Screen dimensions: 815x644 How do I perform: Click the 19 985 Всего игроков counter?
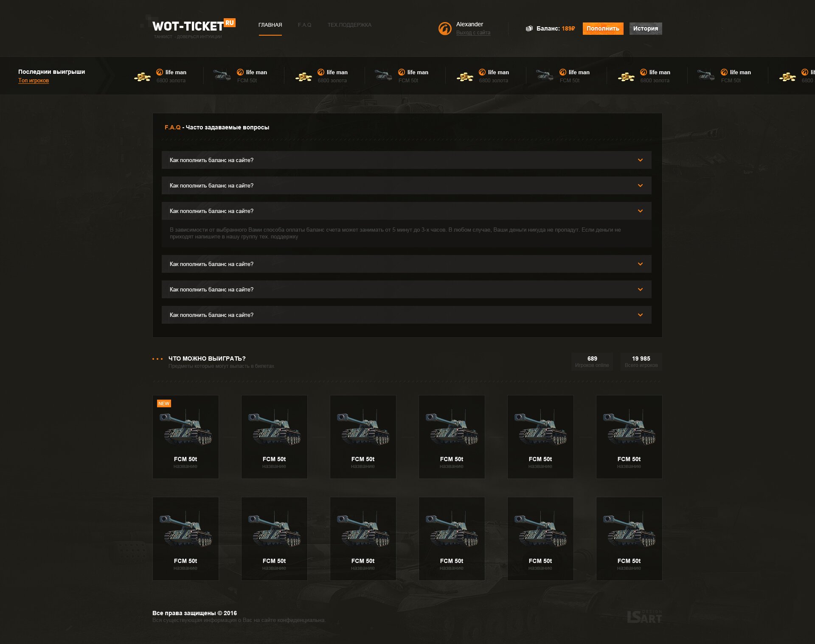[641, 361]
